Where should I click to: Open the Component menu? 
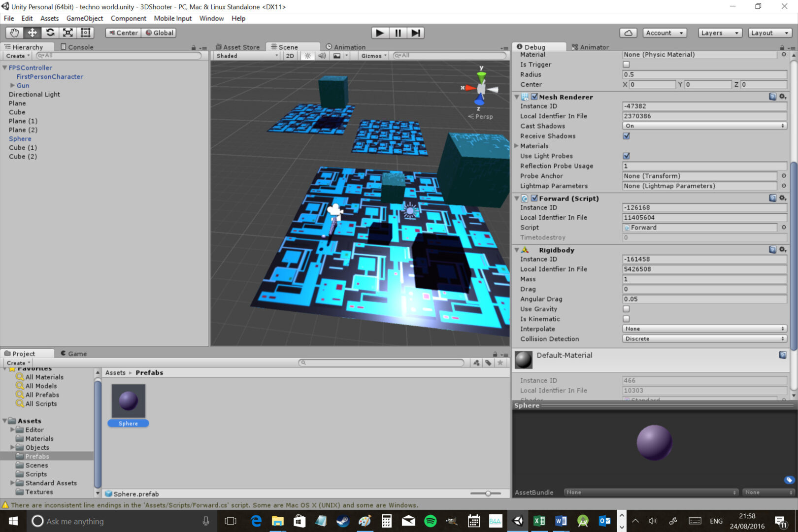(128, 18)
